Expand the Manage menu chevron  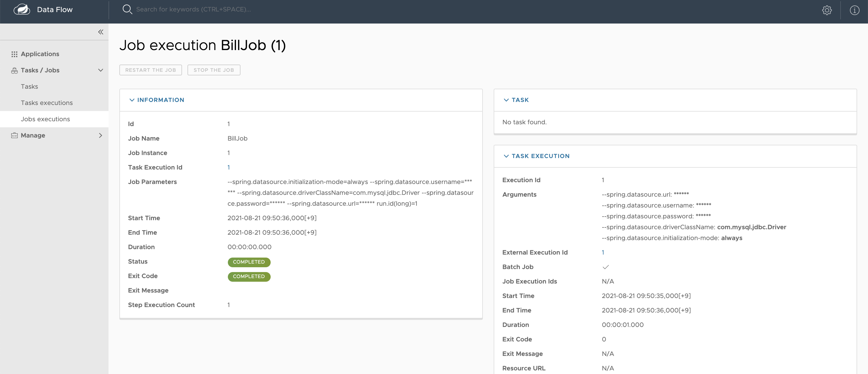pos(100,135)
